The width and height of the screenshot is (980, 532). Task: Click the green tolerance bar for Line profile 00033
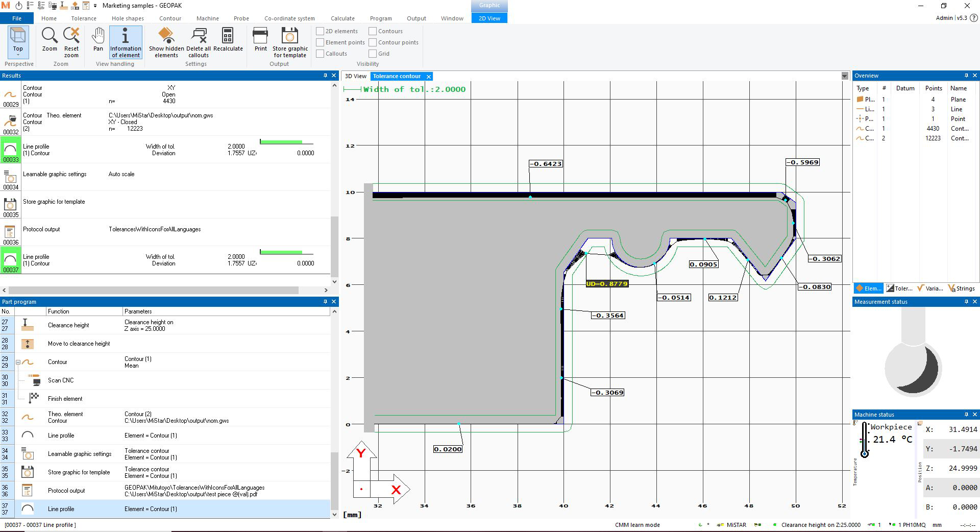[x=281, y=142]
